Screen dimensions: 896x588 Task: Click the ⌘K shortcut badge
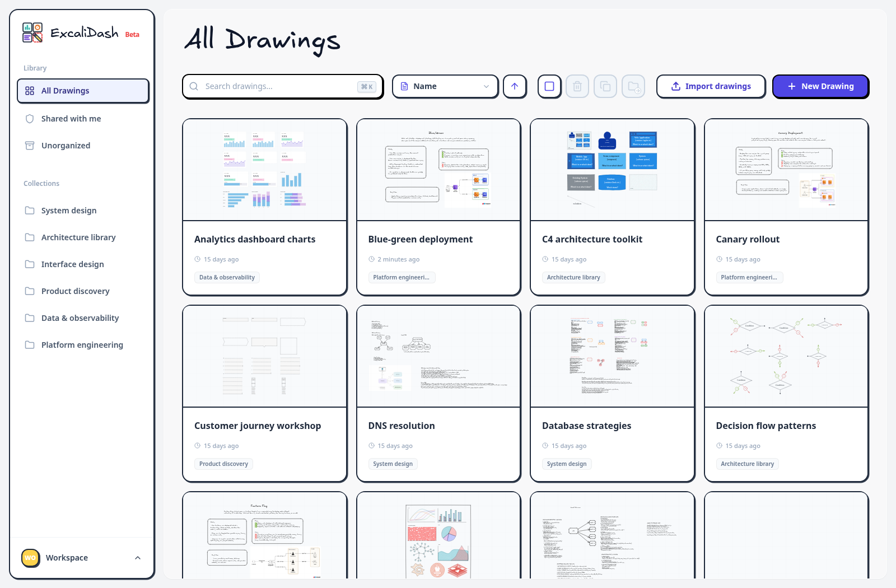367,87
